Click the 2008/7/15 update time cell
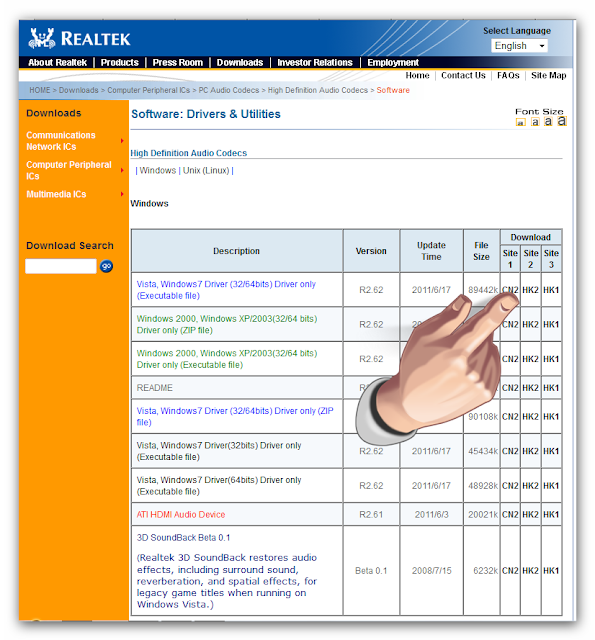 [x=431, y=571]
